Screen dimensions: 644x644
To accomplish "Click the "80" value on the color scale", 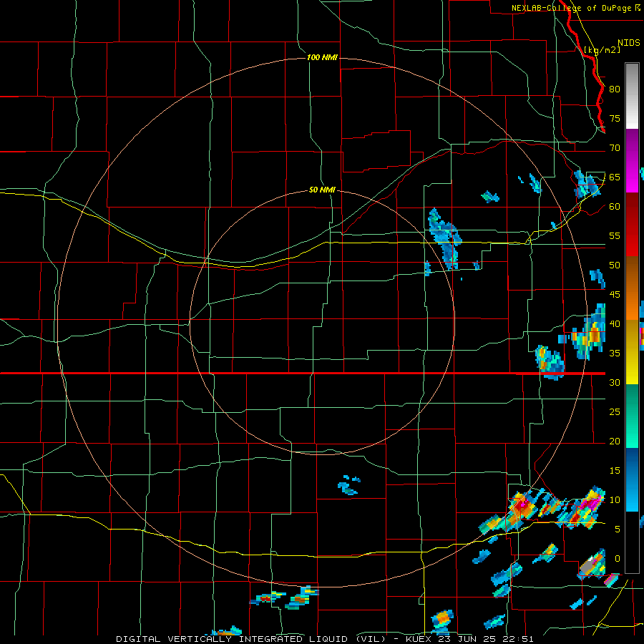I will tap(615, 89).
